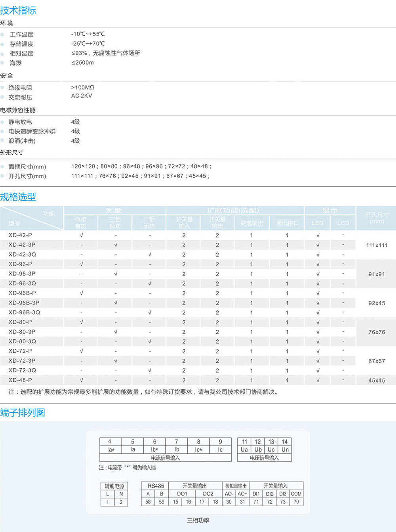The image size is (396, 532).
Task: Click the 技术指标 section heading
Action: pyautogui.click(x=18, y=11)
